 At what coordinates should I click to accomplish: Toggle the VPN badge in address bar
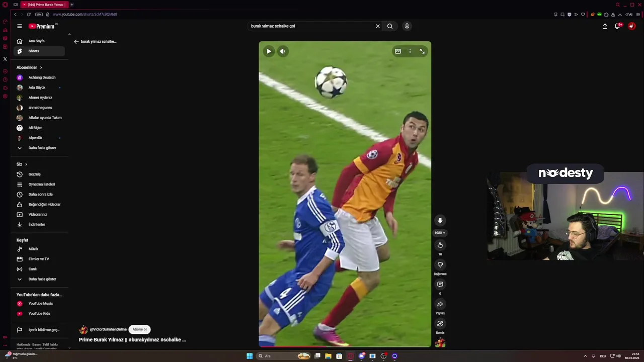pos(39,15)
